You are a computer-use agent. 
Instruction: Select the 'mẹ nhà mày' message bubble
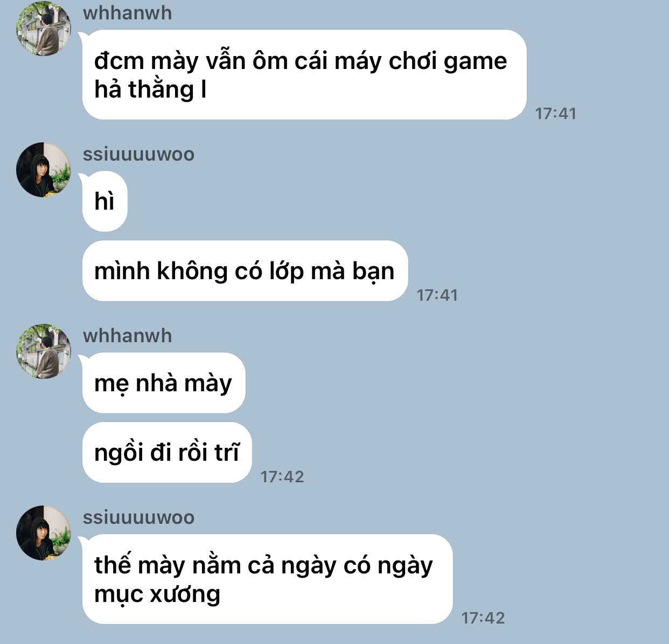click(x=164, y=383)
